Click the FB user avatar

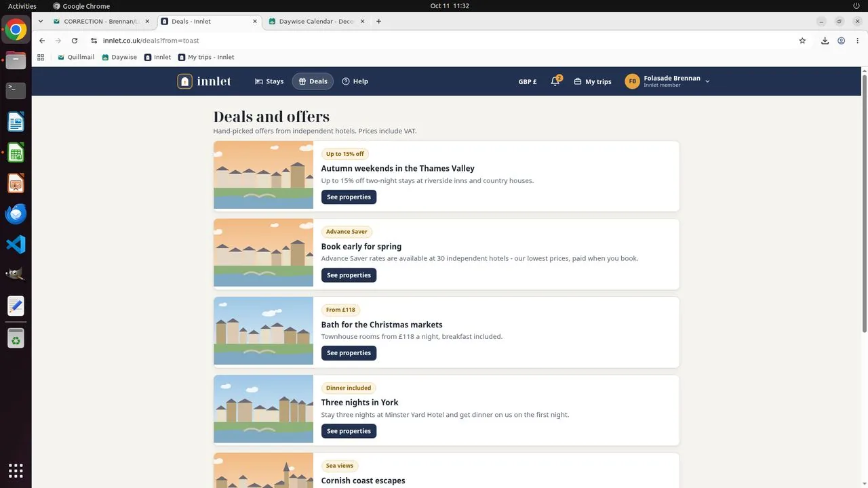click(632, 81)
